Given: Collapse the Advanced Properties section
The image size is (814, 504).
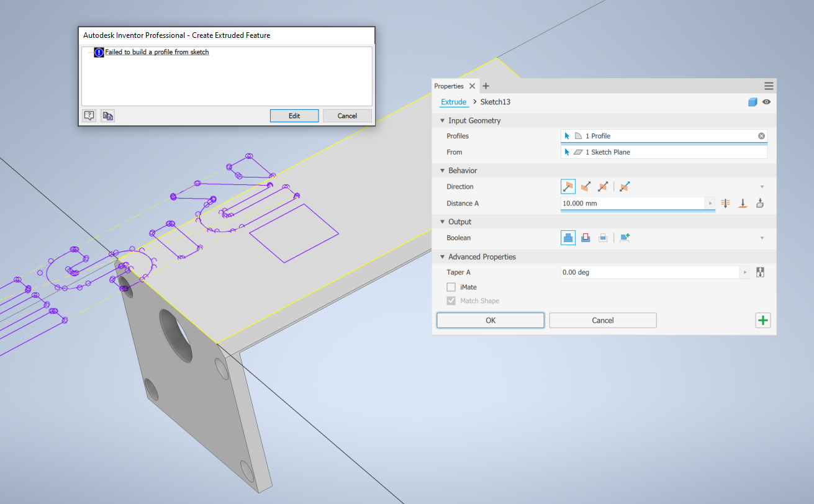Looking at the screenshot, I should pyautogui.click(x=442, y=256).
